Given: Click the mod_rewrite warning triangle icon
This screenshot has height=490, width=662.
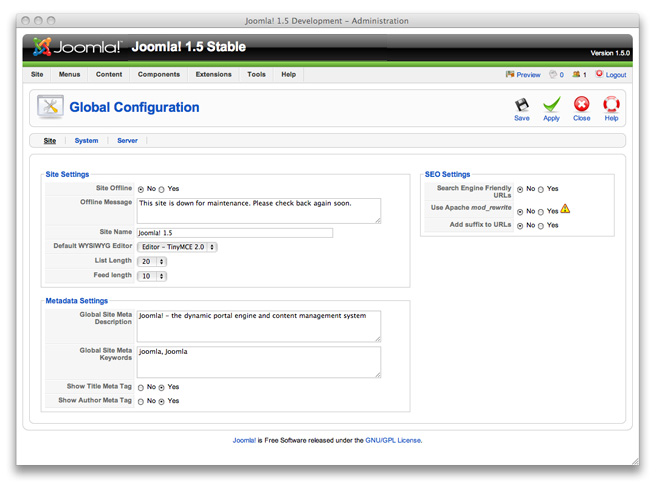Looking at the screenshot, I should point(565,209).
